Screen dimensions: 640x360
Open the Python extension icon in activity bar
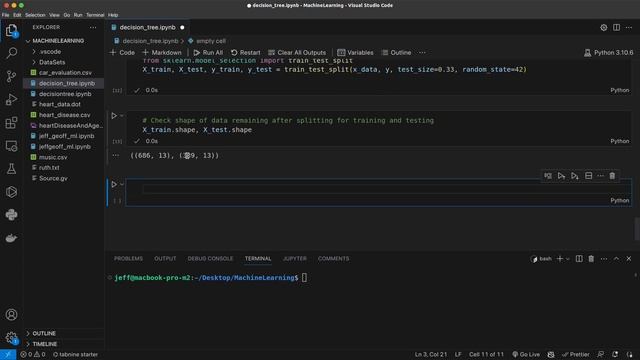click(x=11, y=215)
